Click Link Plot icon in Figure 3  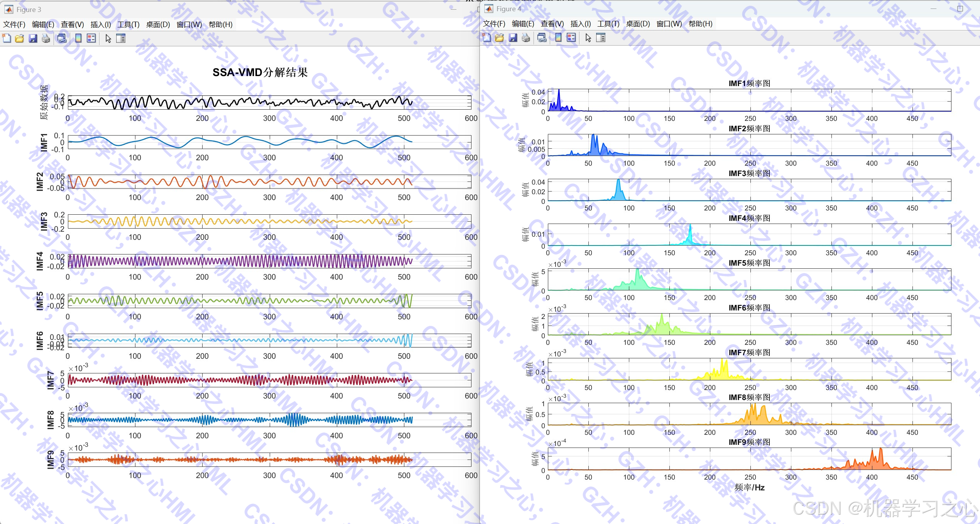pyautogui.click(x=62, y=38)
